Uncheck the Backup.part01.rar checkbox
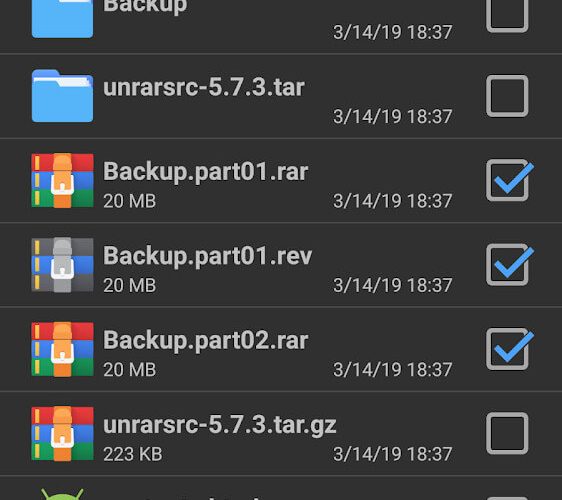The width and height of the screenshot is (562, 500). [x=507, y=180]
